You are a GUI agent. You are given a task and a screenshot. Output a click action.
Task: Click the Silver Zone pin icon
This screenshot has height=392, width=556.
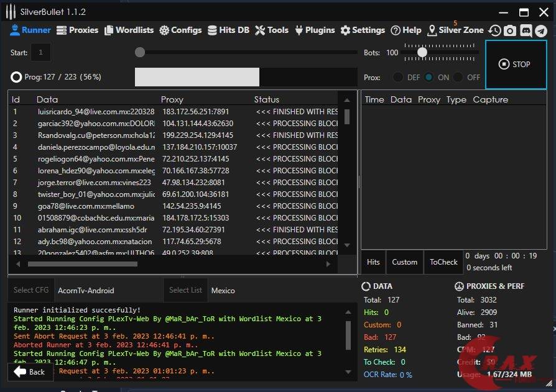[432, 30]
